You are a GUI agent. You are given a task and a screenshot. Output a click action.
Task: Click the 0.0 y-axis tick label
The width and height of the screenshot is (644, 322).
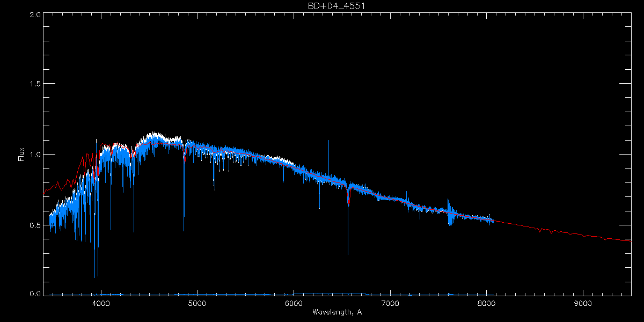(x=35, y=294)
